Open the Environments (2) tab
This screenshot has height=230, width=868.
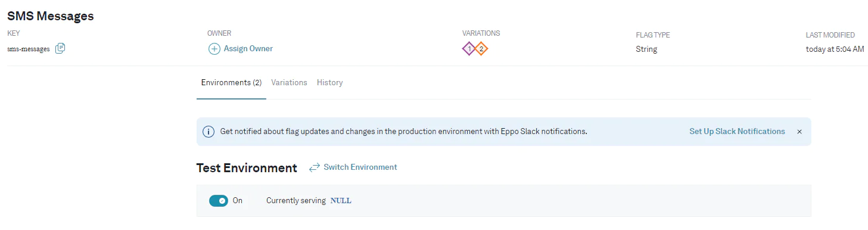231,83
